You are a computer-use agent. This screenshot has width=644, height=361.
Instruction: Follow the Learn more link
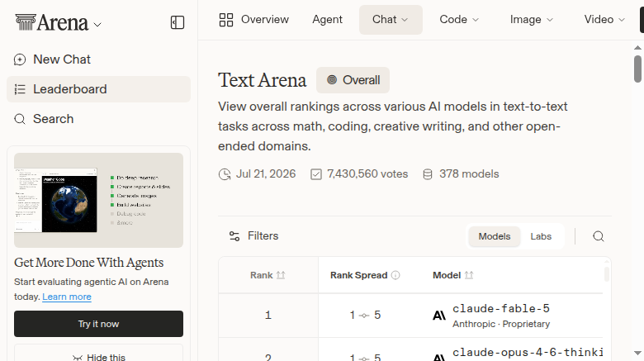pos(67,297)
